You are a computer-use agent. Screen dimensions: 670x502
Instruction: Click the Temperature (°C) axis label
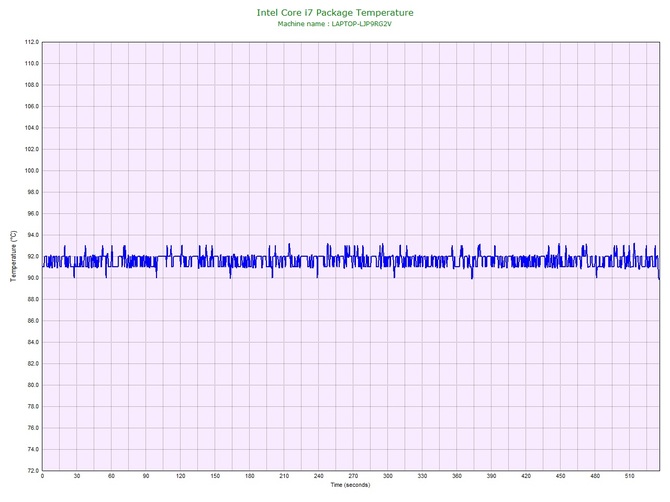coord(14,256)
